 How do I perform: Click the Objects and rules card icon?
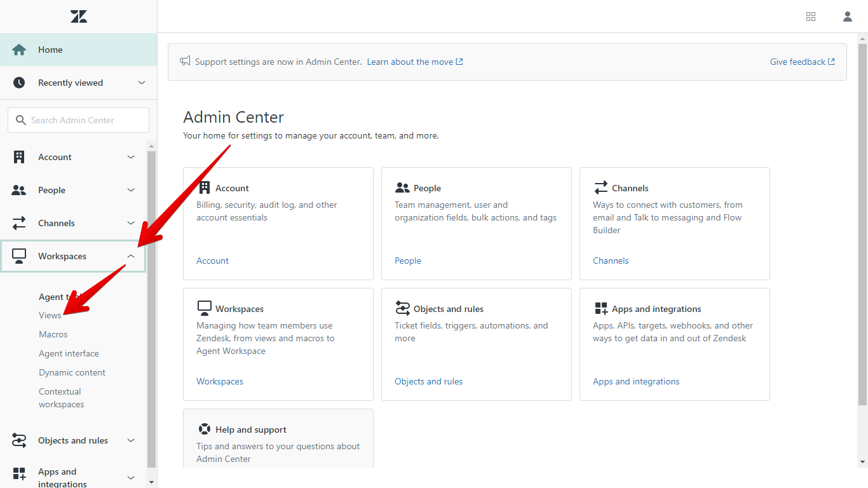point(402,308)
